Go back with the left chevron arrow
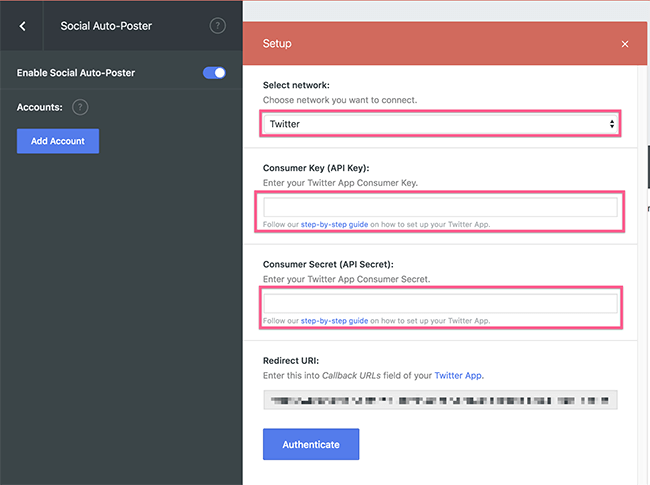Image resolution: width=650 pixels, height=485 pixels. [x=22, y=26]
